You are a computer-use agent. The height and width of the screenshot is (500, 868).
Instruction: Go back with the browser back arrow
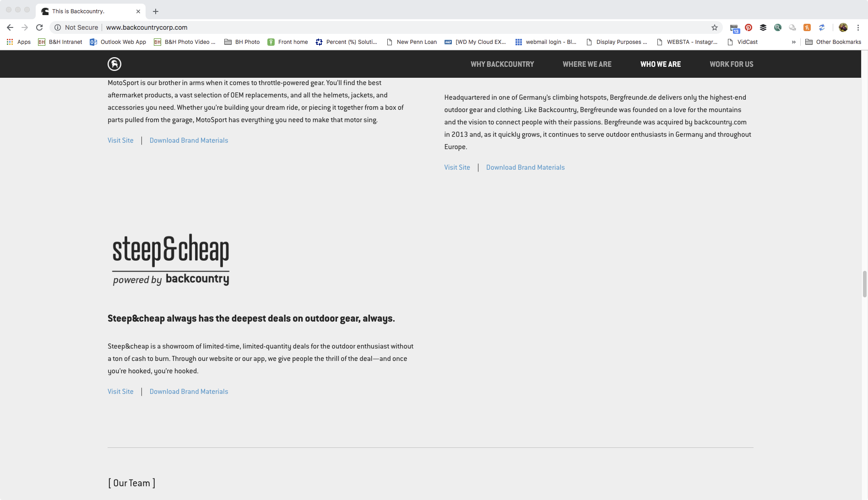[10, 27]
